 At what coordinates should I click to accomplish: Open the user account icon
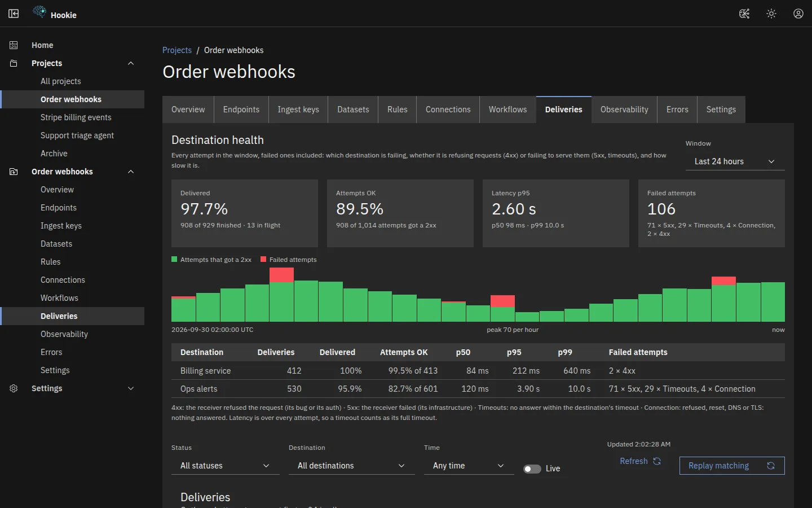pyautogui.click(x=798, y=14)
